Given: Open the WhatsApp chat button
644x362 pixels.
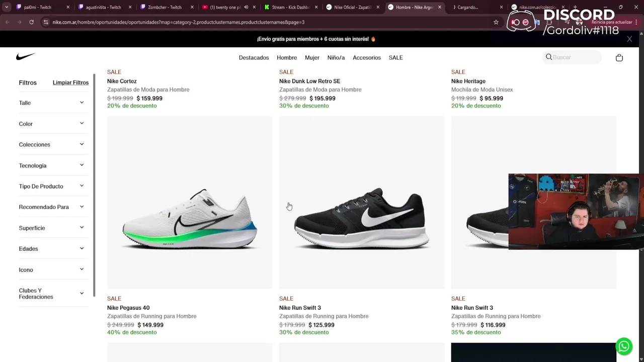Looking at the screenshot, I should [624, 346].
